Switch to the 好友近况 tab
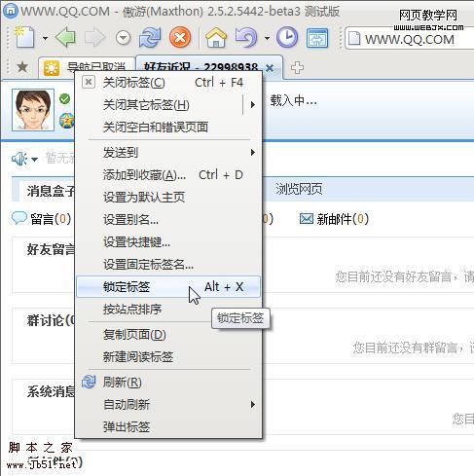This screenshot has height=476, width=474. (x=209, y=67)
